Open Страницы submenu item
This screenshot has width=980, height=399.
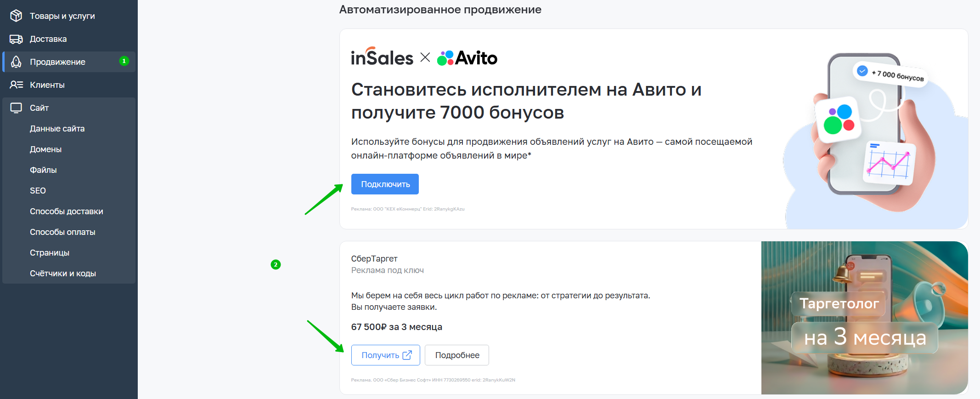(50, 253)
